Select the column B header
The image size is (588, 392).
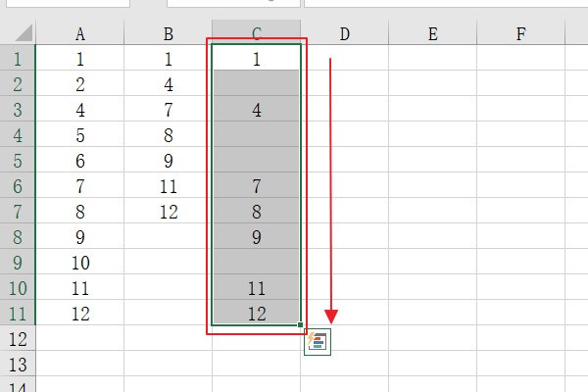(168, 33)
